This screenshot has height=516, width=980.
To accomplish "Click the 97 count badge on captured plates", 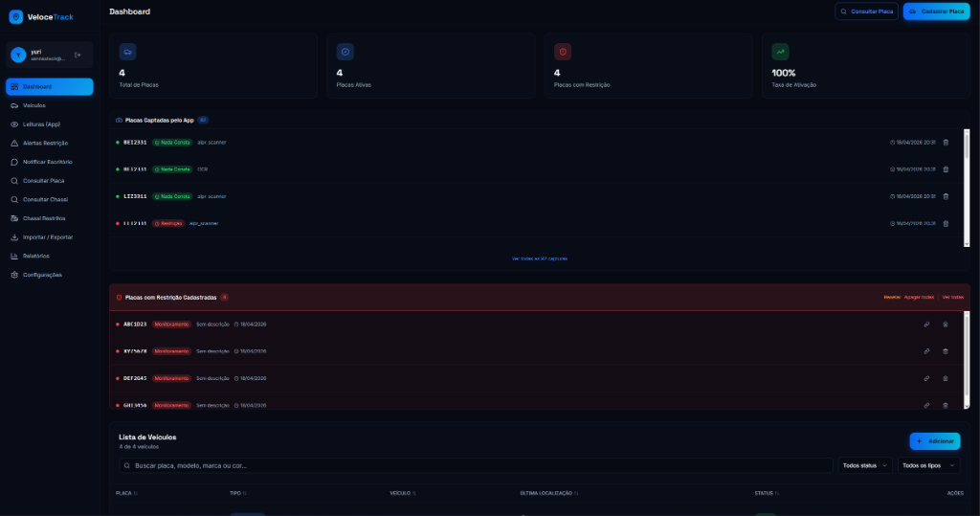I will [203, 120].
